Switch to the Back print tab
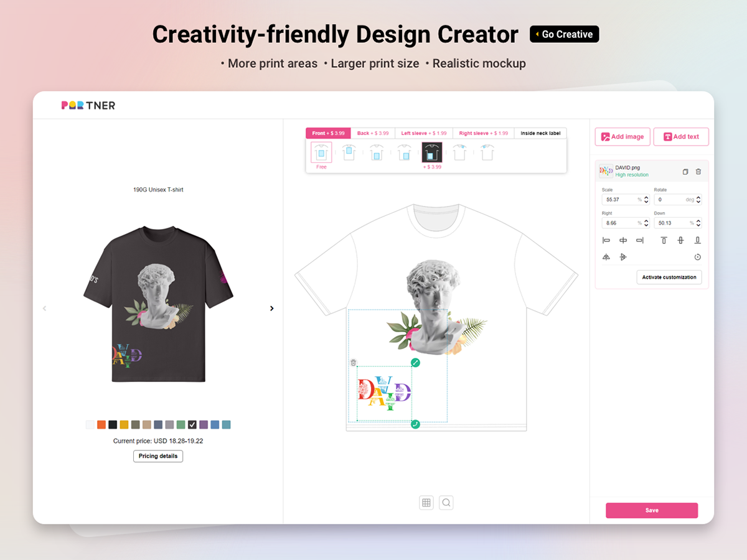Image resolution: width=747 pixels, height=560 pixels. 373,133
